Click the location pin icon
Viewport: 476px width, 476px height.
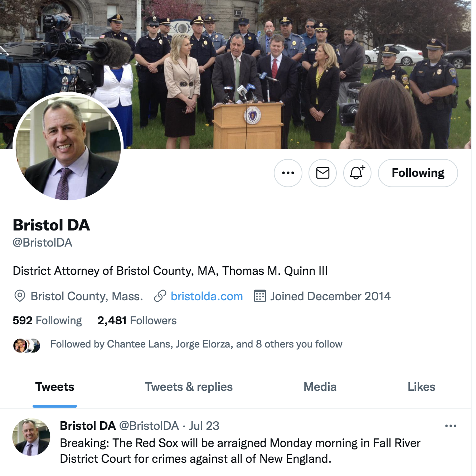[20, 296]
